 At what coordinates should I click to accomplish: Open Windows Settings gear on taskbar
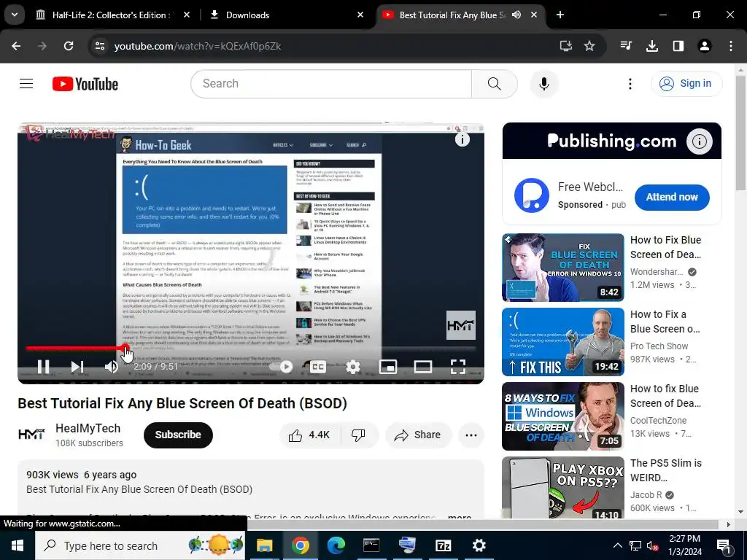click(x=479, y=545)
